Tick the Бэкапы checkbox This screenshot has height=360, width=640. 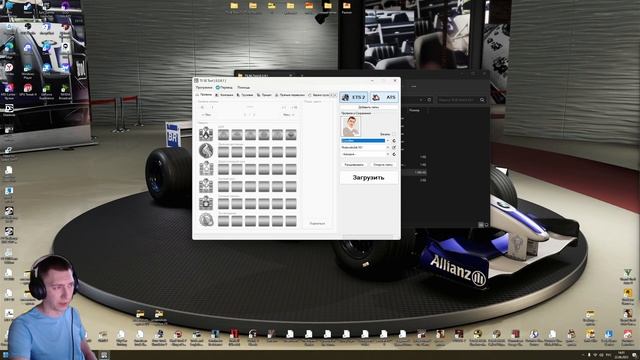393,134
